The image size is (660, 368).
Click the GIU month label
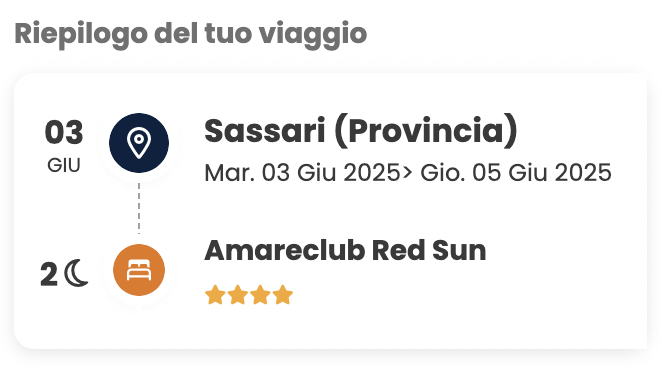pos(64,165)
